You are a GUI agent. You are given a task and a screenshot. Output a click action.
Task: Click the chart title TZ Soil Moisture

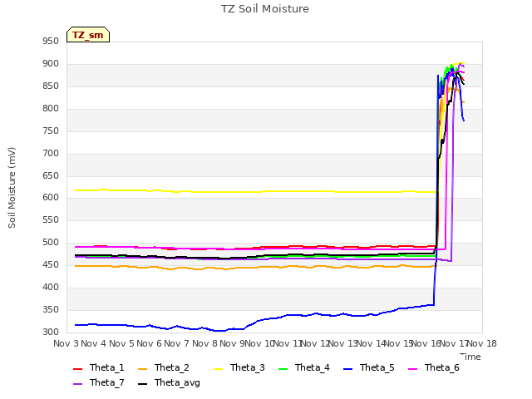coord(265,9)
